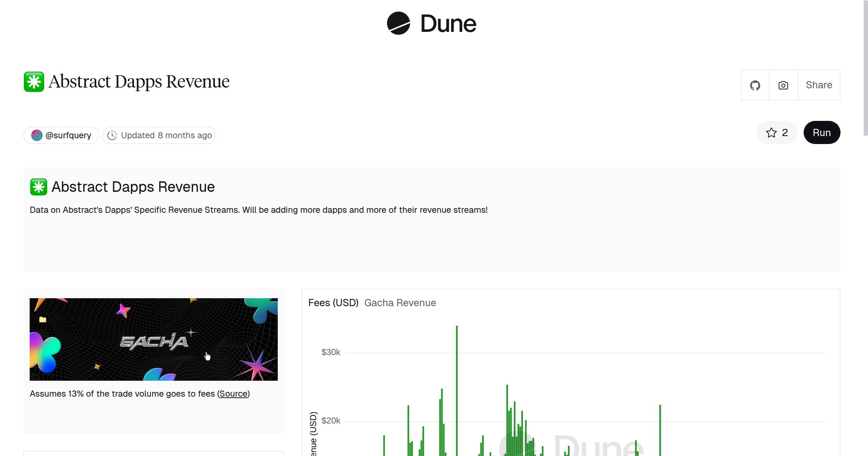This screenshot has height=456, width=868.
Task: Select the Gacha Revenue chart title
Action: 400,303
